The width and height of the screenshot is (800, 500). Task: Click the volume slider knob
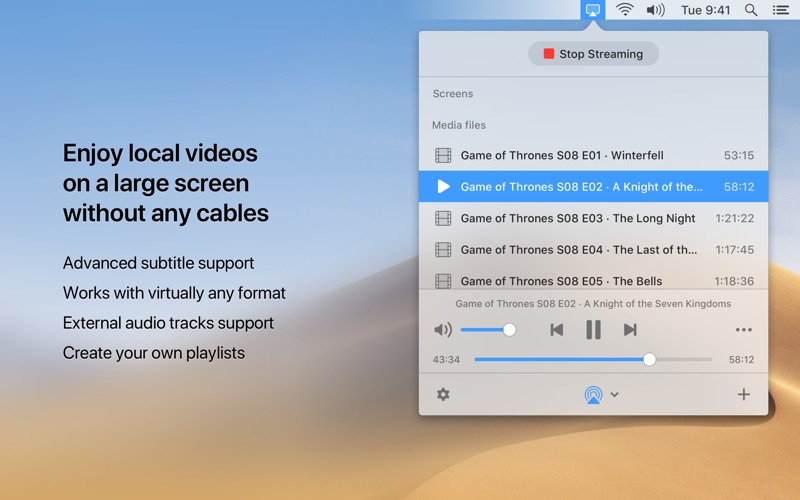tap(509, 330)
